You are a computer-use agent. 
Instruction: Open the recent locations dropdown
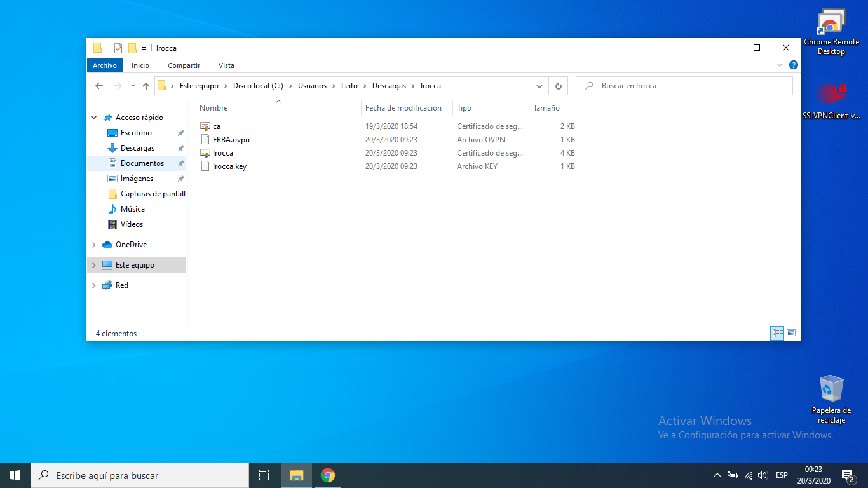pos(133,86)
